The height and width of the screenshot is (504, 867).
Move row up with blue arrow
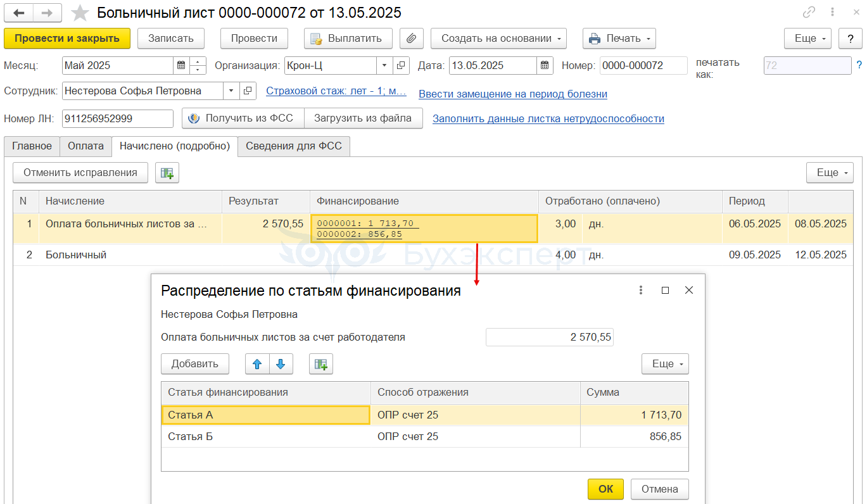pos(257,363)
